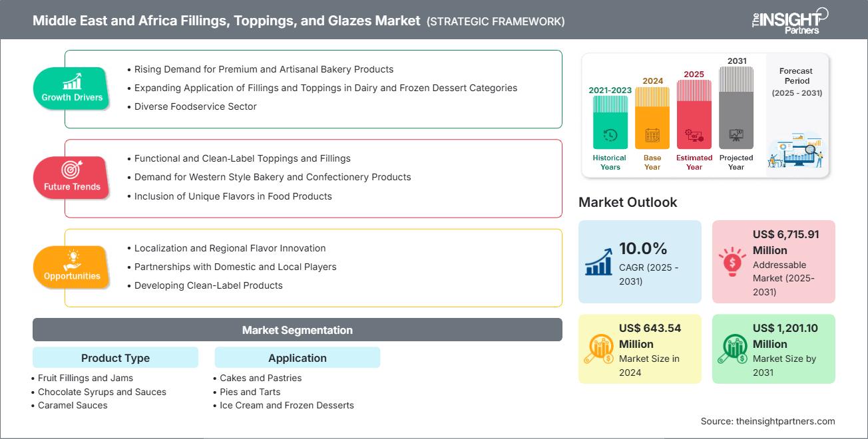Click the Opportunities lightbulb-hand icon

point(72,260)
